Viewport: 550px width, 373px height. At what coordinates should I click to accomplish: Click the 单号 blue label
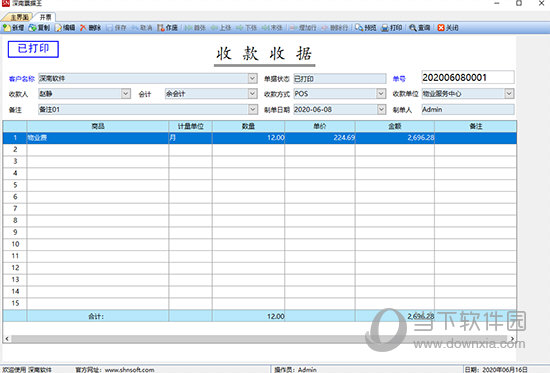click(399, 79)
